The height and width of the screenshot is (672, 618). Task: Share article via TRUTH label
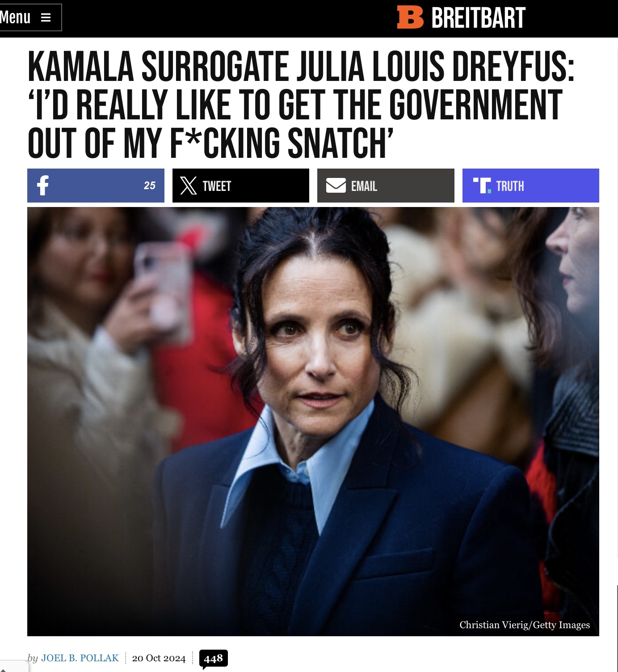510,186
